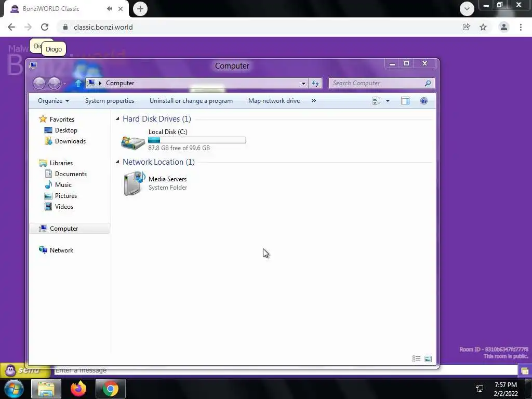Share this page icon in Chrome

(466, 27)
